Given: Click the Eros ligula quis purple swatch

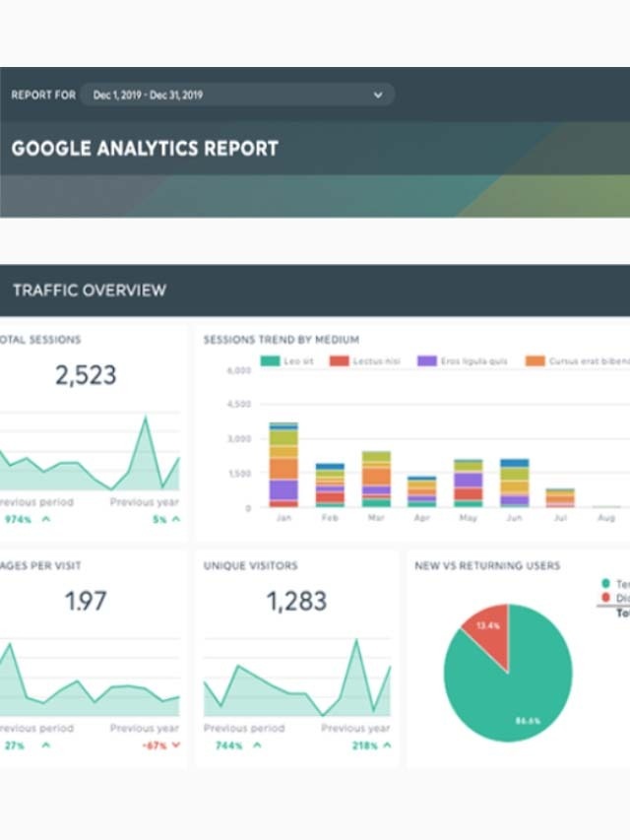Looking at the screenshot, I should pyautogui.click(x=427, y=361).
